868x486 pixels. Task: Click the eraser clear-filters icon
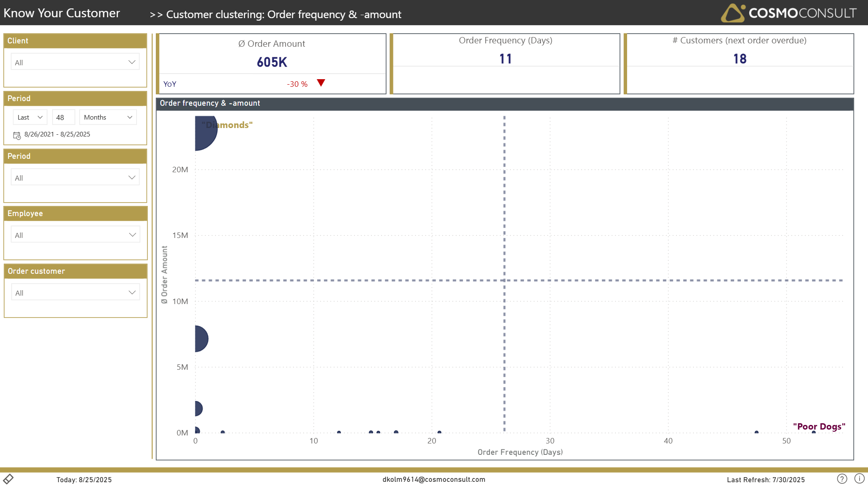tap(8, 479)
